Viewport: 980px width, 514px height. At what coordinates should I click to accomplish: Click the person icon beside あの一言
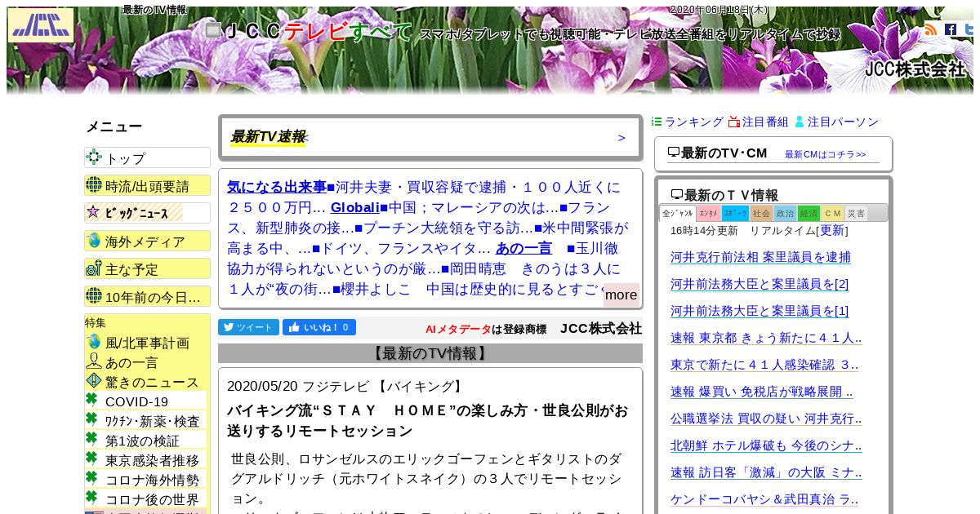(94, 361)
